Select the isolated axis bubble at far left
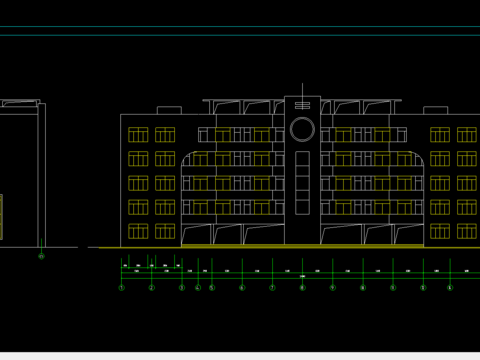 [x=41, y=257]
